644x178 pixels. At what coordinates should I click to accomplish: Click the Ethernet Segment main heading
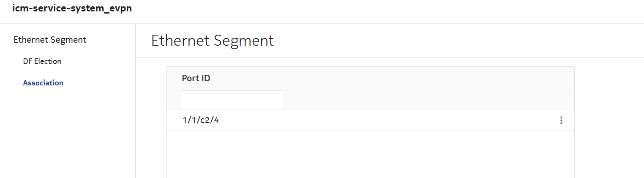point(213,41)
